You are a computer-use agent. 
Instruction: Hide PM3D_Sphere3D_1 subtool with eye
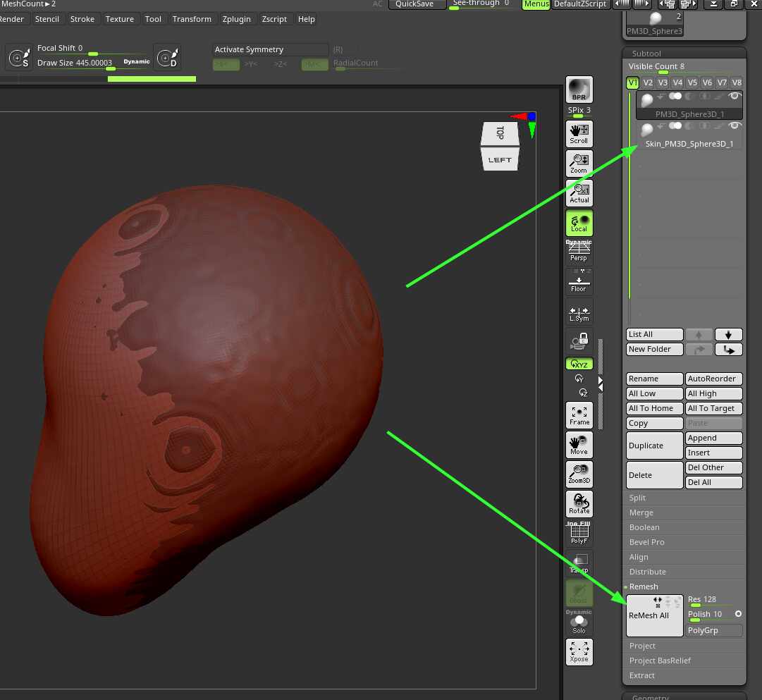point(735,97)
